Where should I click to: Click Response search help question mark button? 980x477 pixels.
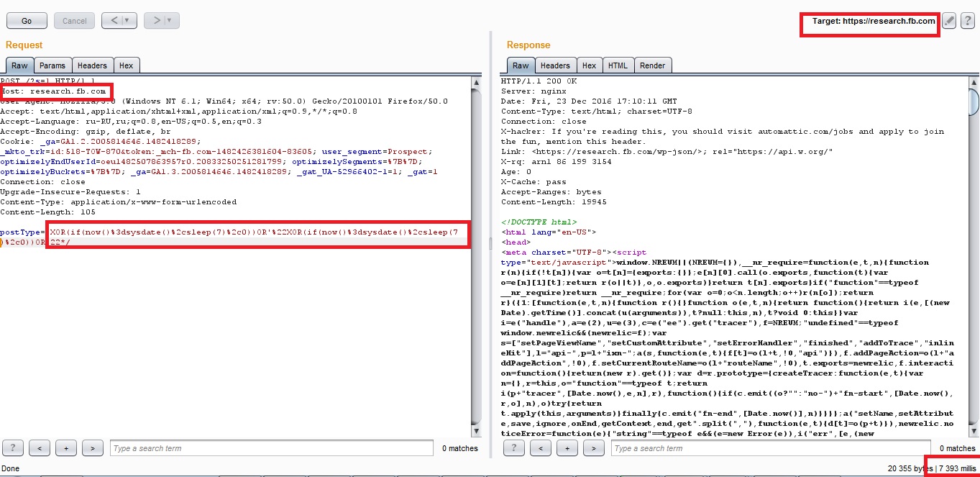click(514, 448)
